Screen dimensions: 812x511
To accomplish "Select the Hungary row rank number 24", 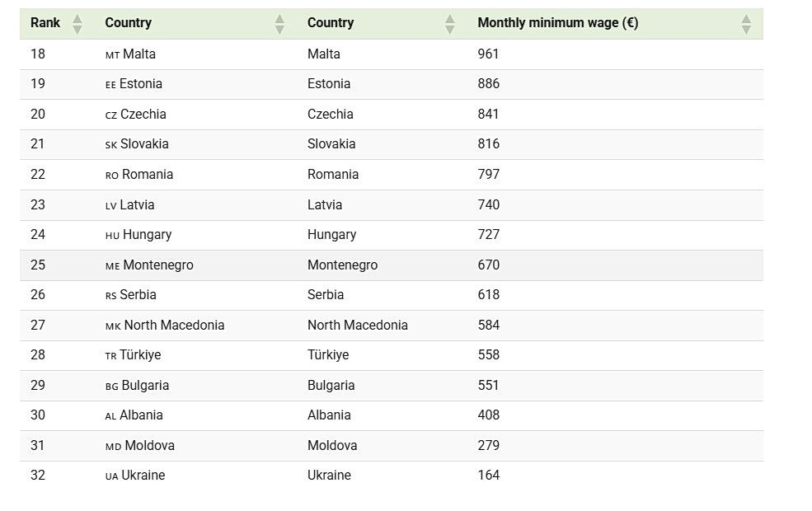I will coord(38,235).
